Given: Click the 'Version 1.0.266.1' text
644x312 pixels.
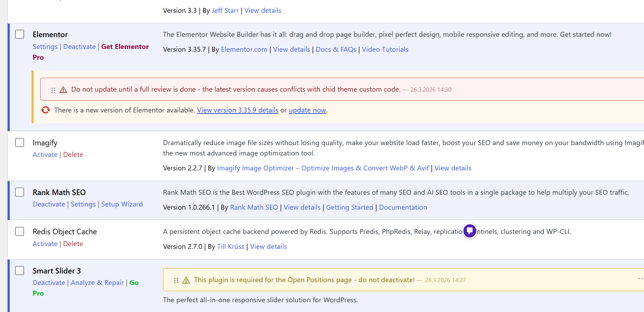Looking at the screenshot, I should 189,207.
